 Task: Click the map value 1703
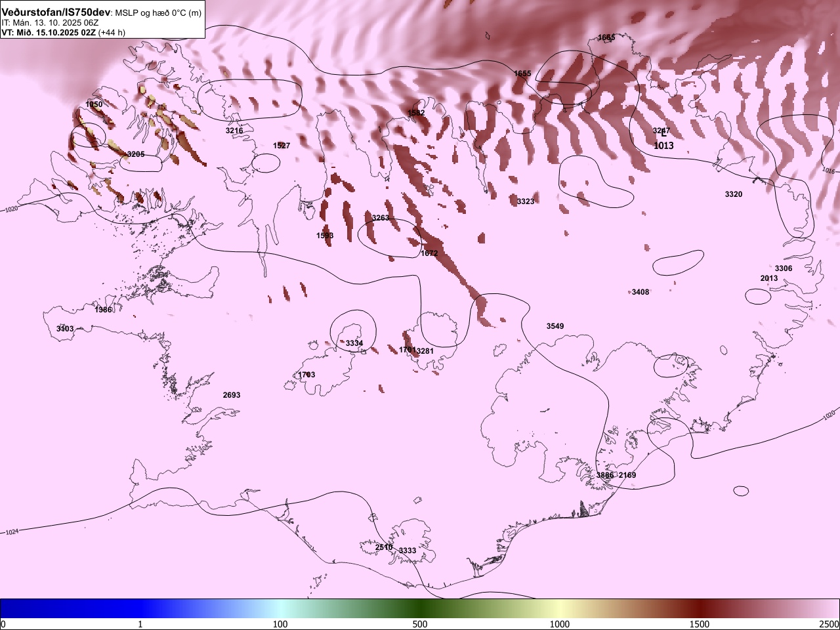coord(306,375)
